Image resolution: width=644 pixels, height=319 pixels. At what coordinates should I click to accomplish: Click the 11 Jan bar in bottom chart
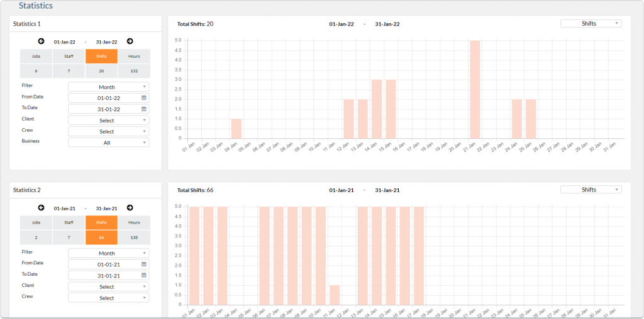tap(335, 295)
